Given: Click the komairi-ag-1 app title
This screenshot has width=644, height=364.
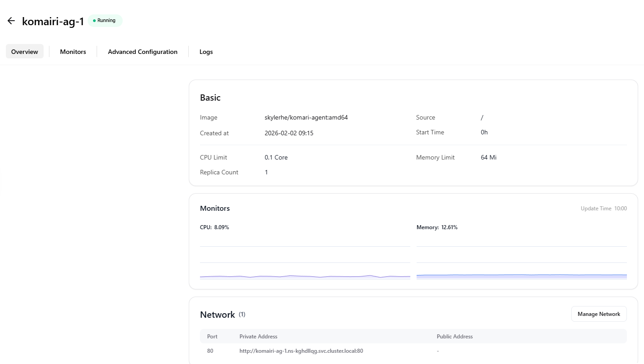Looking at the screenshot, I should pos(53,22).
